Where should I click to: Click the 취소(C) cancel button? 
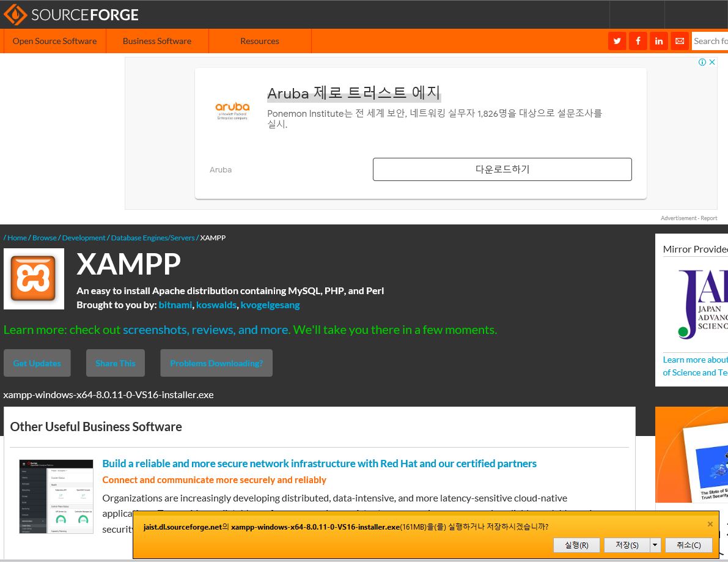pyautogui.click(x=688, y=545)
